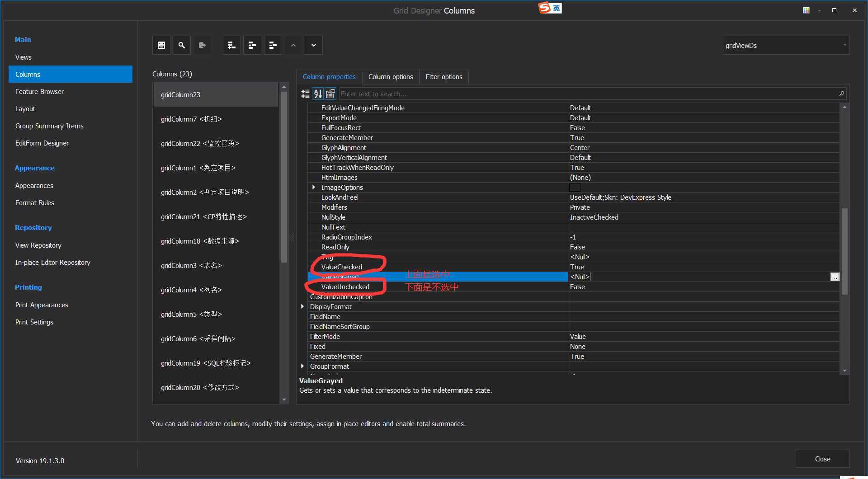Open the Layout section
Screen dimensions: 868x479
click(25, 109)
